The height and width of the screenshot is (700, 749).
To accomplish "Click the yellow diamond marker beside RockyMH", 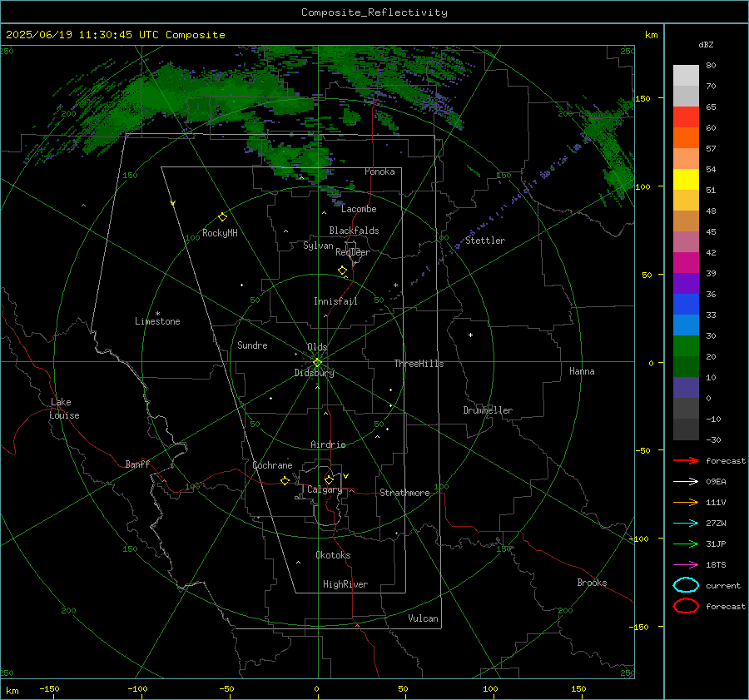I will [x=222, y=217].
